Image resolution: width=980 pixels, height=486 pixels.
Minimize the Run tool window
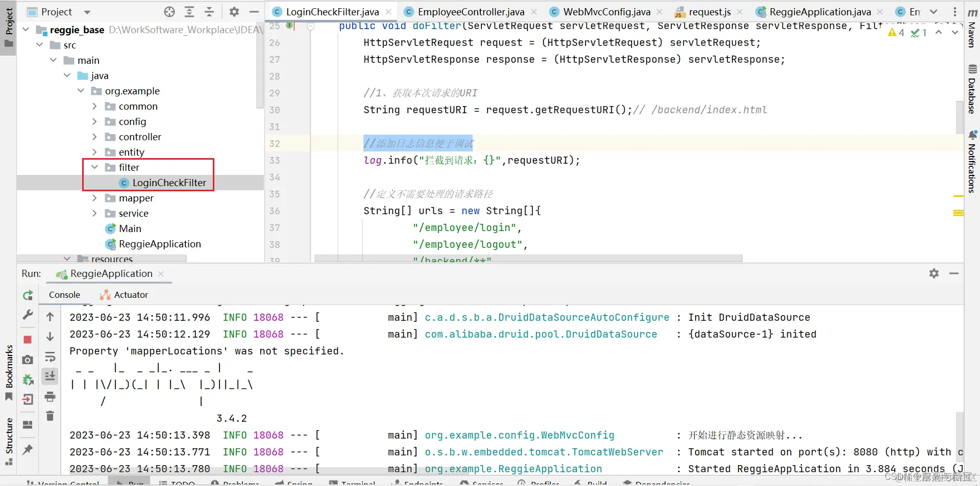pos(954,273)
